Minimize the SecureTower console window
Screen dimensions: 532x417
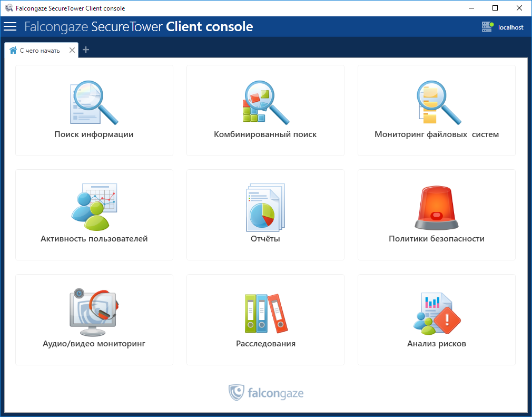(471, 8)
